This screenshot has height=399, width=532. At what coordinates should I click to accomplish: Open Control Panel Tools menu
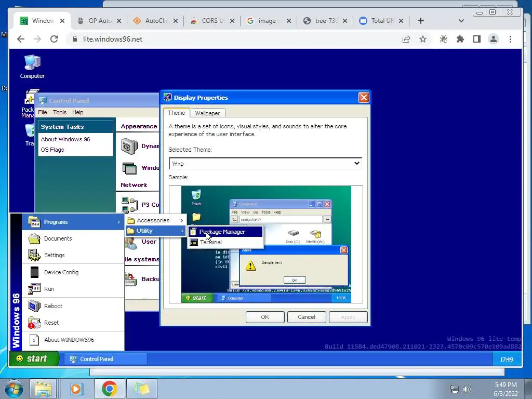click(x=59, y=112)
